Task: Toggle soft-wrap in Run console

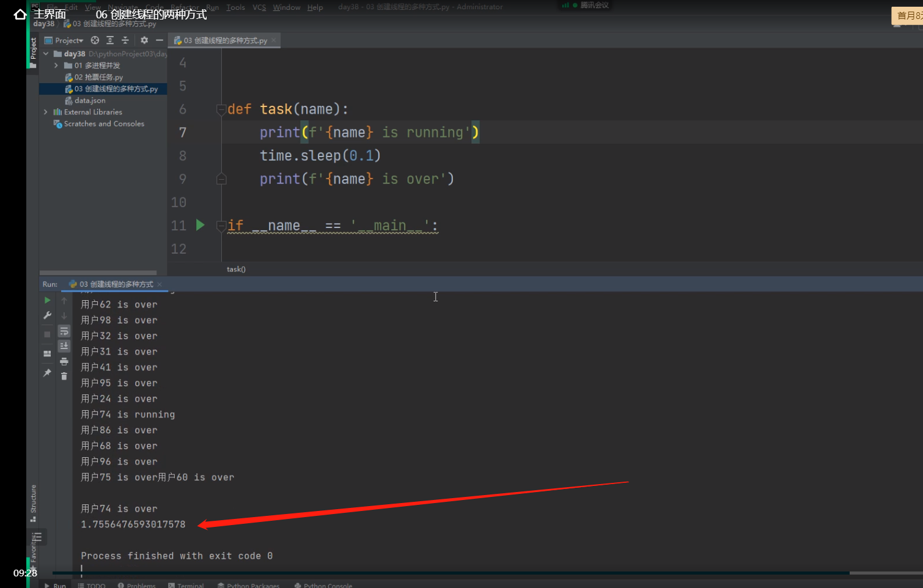Action: pyautogui.click(x=64, y=331)
